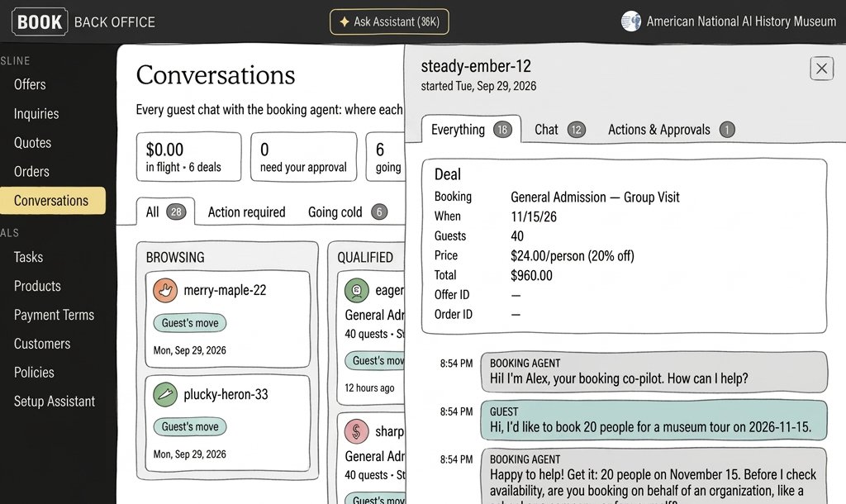Click the 28 count badge on All
This screenshot has width=846, height=504.
[177, 212]
